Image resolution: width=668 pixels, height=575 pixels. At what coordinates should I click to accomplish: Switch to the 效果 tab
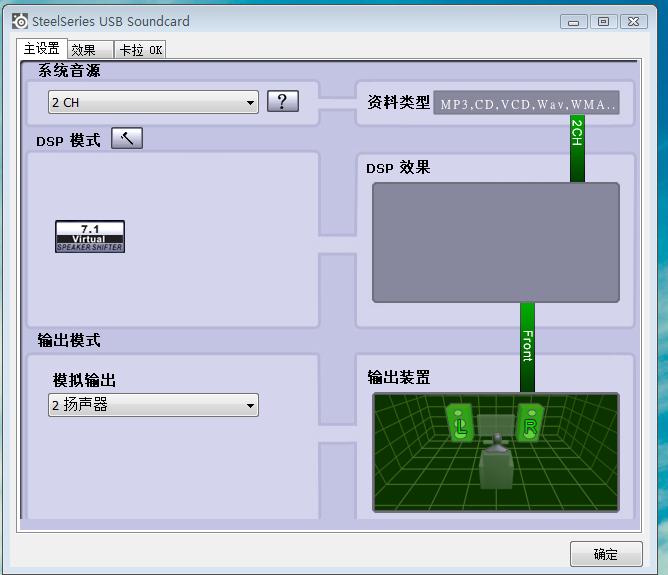click(90, 50)
